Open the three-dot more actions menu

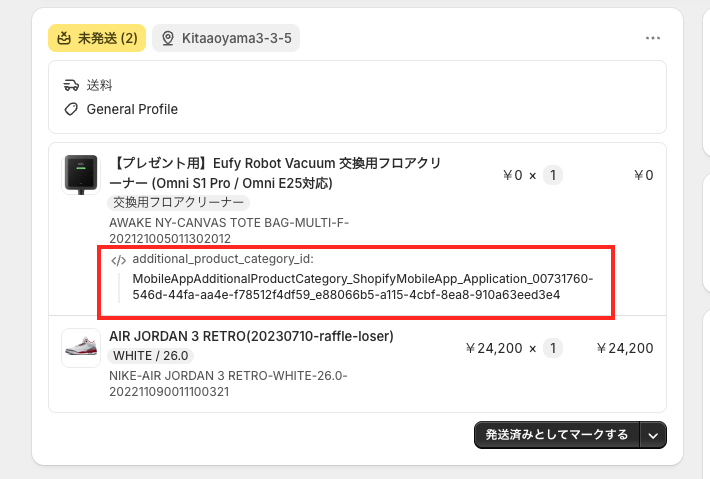click(x=653, y=38)
